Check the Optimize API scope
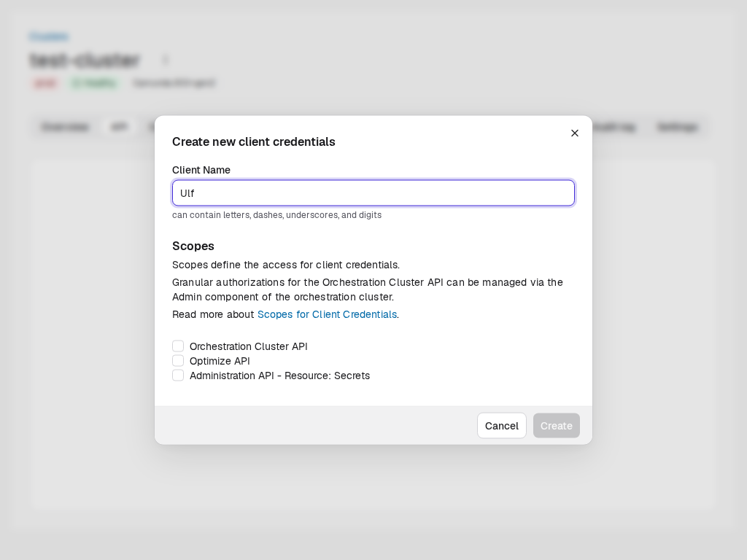The width and height of the screenshot is (747, 560). (178, 361)
